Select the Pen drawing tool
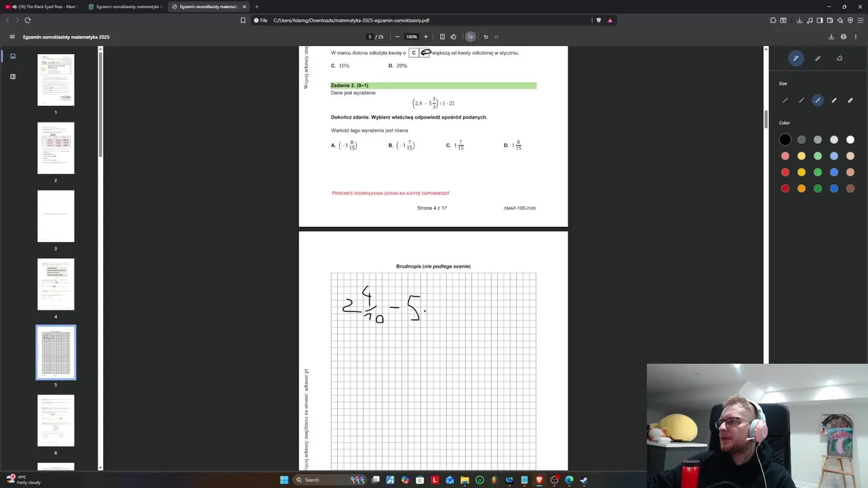The width and height of the screenshot is (868, 488). 796,58
